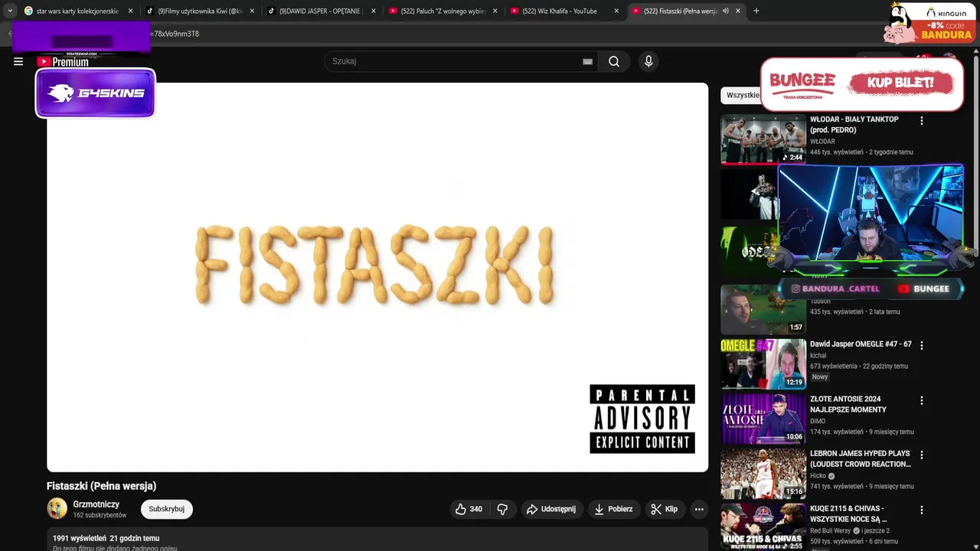Share the video with Udostępnij
Screen dimensions: 980x551
pyautogui.click(x=551, y=509)
